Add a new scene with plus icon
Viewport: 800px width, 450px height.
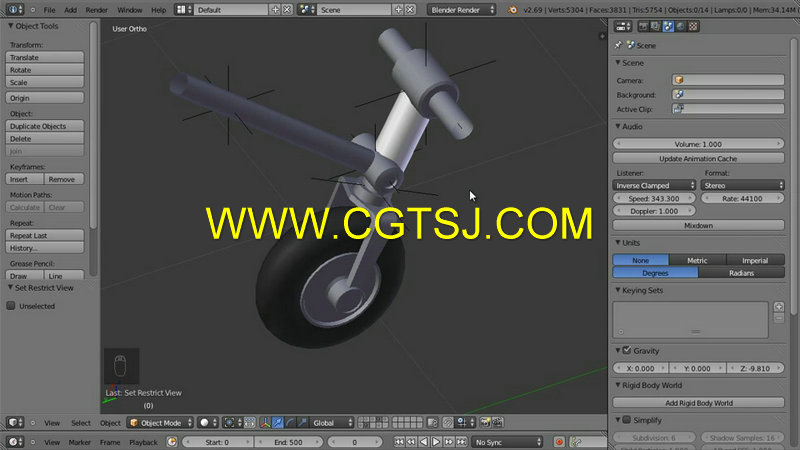tap(398, 9)
